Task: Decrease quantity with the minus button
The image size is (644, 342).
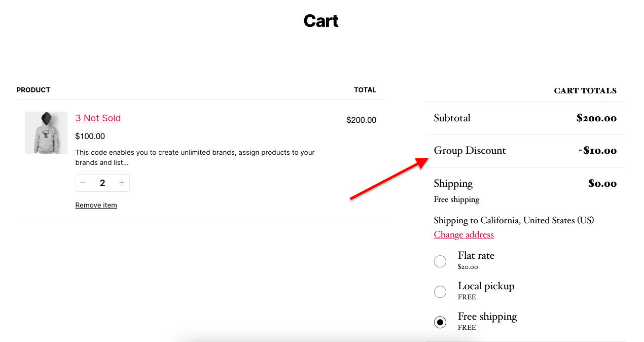Action: (x=83, y=183)
